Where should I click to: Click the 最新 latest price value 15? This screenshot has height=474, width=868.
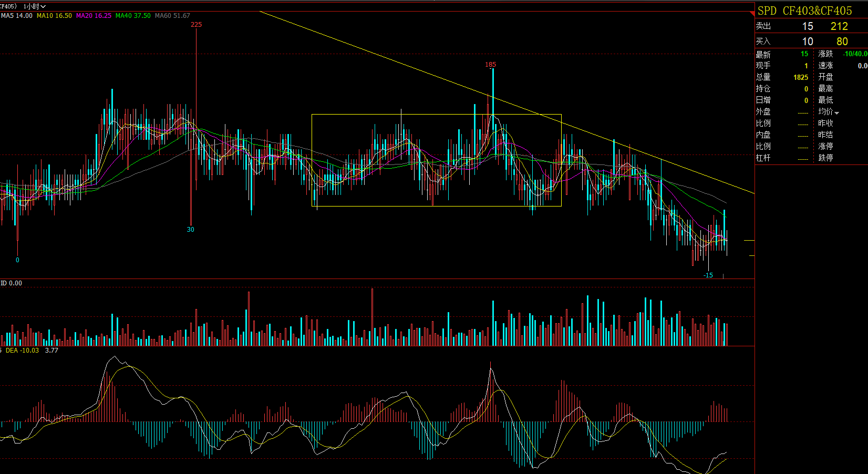click(x=804, y=54)
